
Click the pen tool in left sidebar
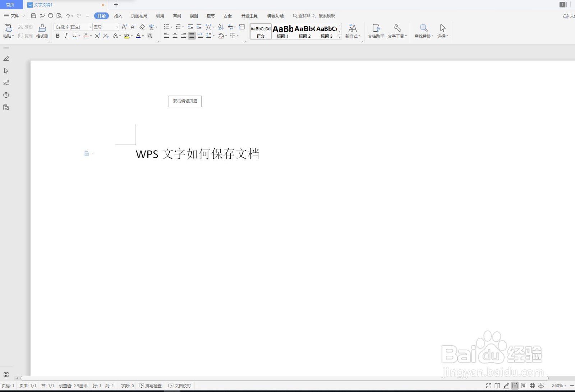6,59
